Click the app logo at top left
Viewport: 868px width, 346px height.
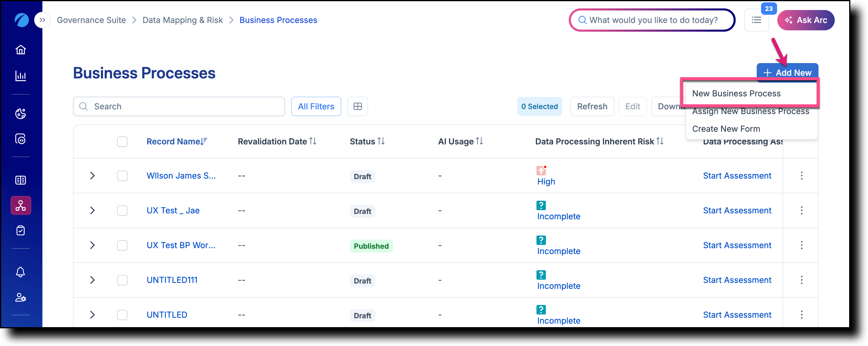(x=21, y=20)
